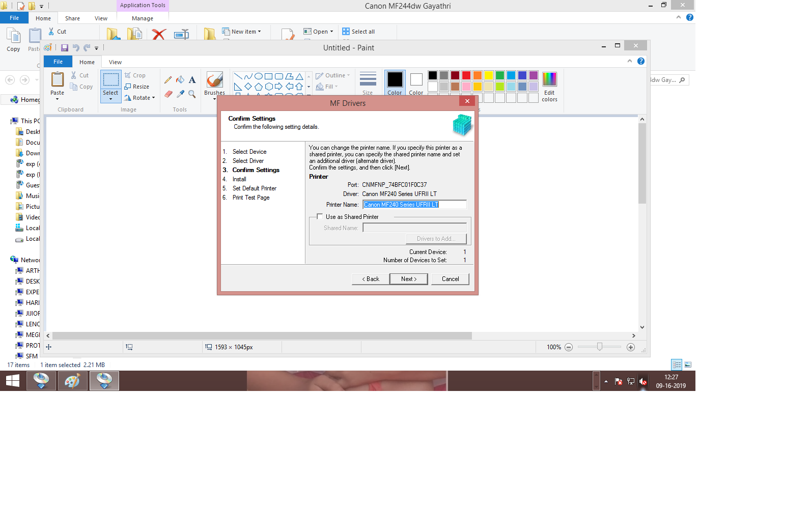Adjust the Paint zoom slider handle

point(600,347)
